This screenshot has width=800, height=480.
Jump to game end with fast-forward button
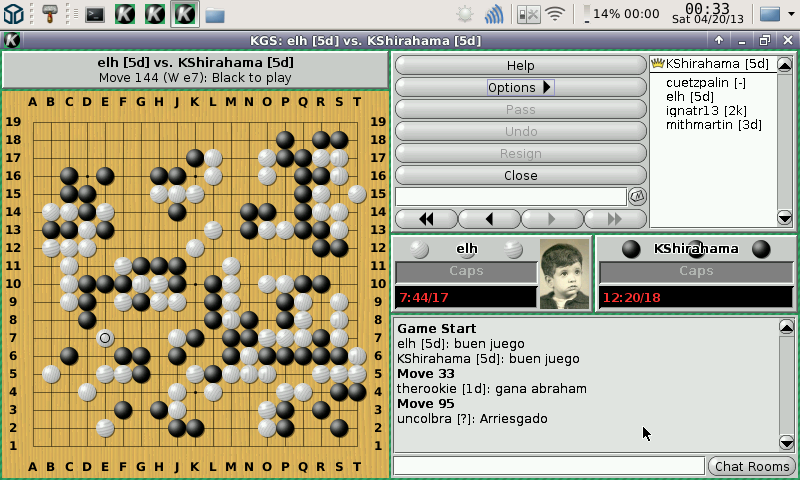[x=615, y=219]
